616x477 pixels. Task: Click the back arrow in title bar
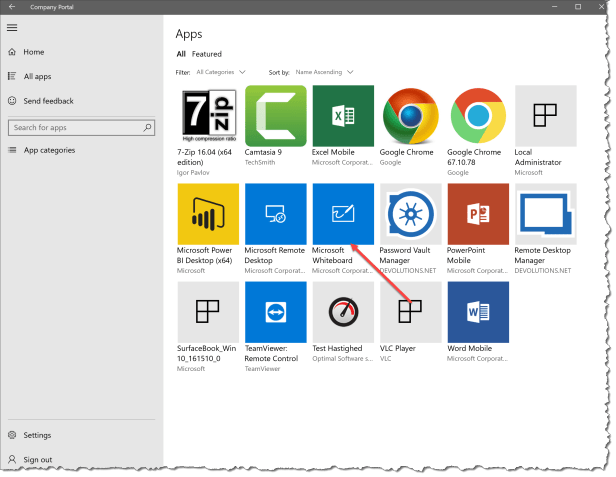click(x=12, y=7)
